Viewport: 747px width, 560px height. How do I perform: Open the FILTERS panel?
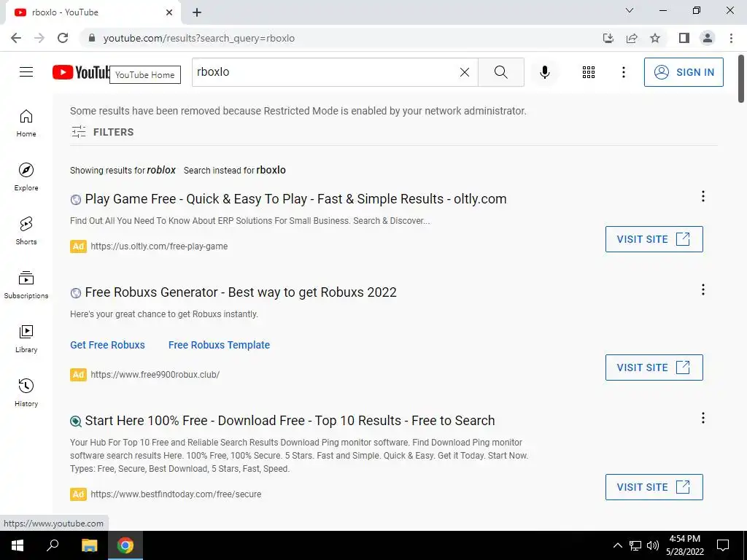102,132
